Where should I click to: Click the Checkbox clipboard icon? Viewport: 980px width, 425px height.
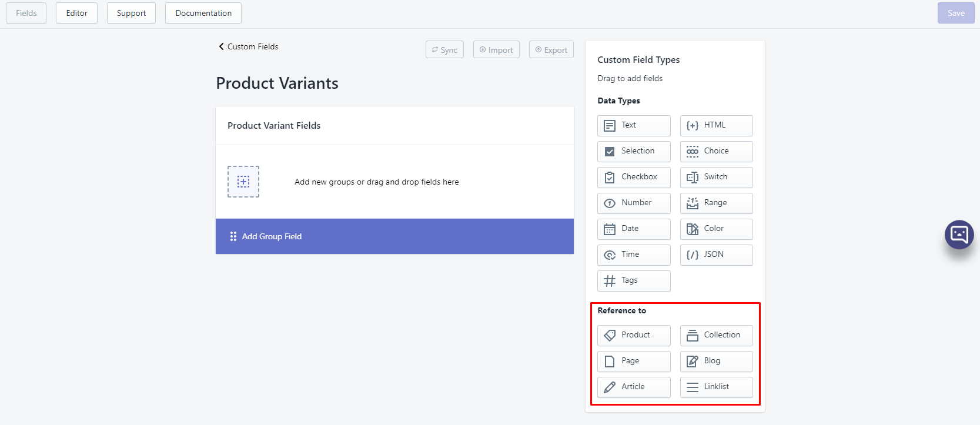(x=610, y=178)
